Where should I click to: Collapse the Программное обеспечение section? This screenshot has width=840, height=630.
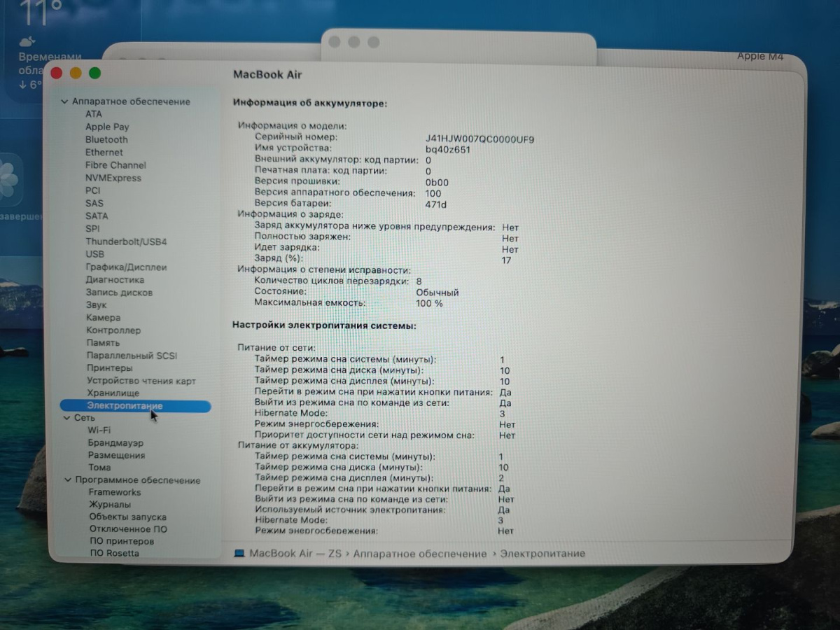click(69, 480)
